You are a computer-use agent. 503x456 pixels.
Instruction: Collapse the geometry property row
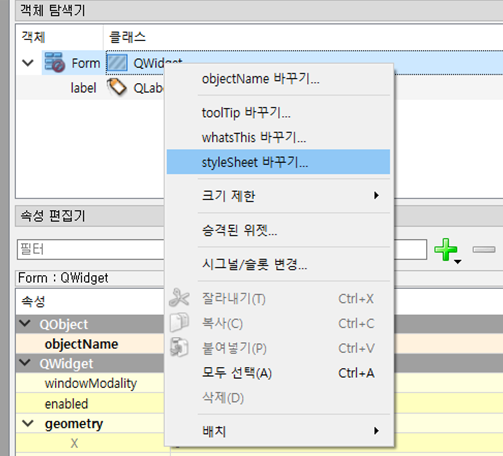28,424
